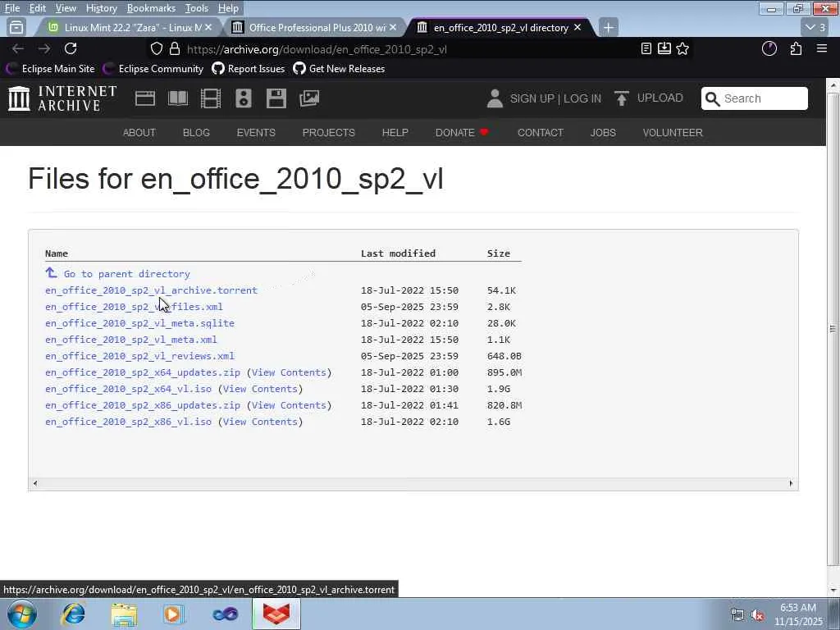Open the Firefox View icon left of tabs
The width and height of the screenshot is (840, 630).
point(16,27)
